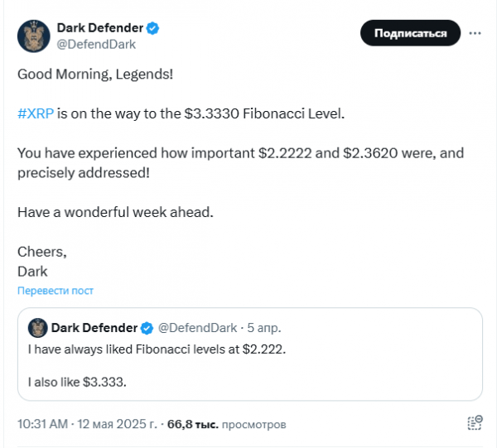The height and width of the screenshot is (448, 497).
Task: Click the blue verified badge beside Dark Defender
Action: (x=152, y=28)
